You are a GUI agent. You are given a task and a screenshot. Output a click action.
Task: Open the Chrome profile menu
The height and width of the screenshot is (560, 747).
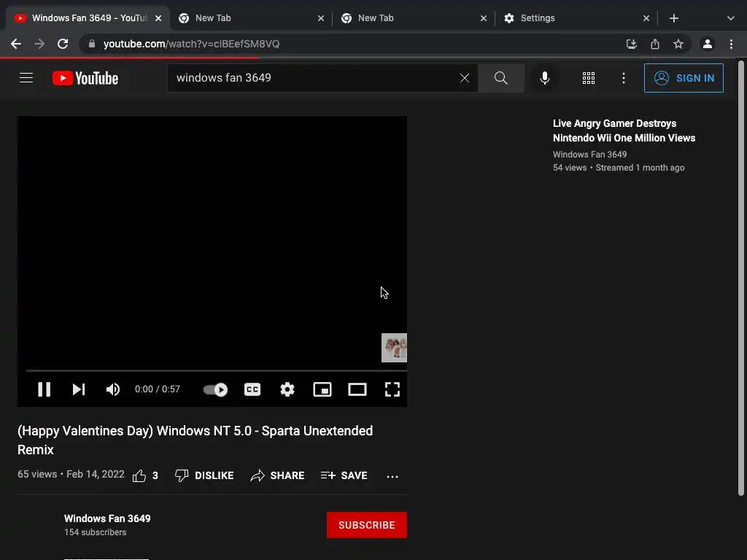click(x=708, y=44)
